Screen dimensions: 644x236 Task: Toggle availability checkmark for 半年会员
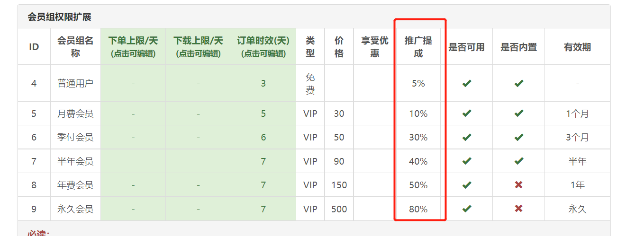tap(467, 161)
